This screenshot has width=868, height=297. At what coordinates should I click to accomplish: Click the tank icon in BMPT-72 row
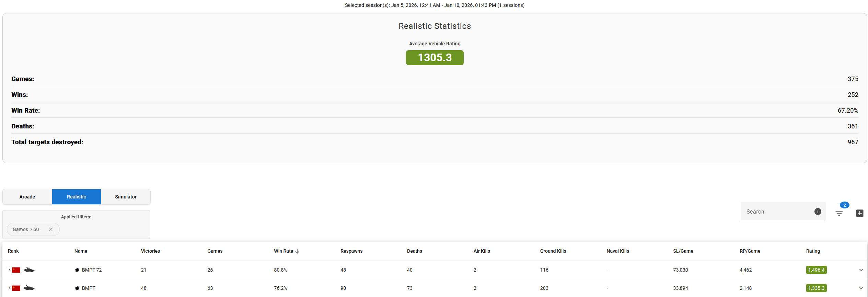point(29,270)
